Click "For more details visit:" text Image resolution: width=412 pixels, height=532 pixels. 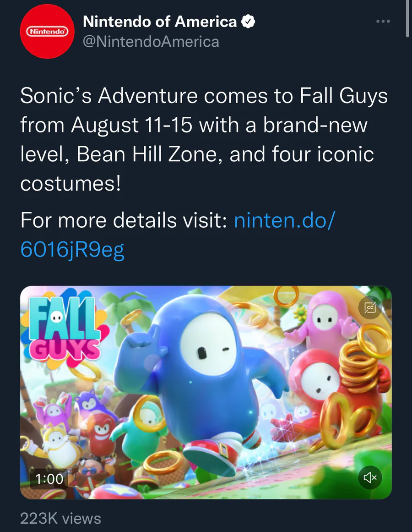[x=123, y=220]
